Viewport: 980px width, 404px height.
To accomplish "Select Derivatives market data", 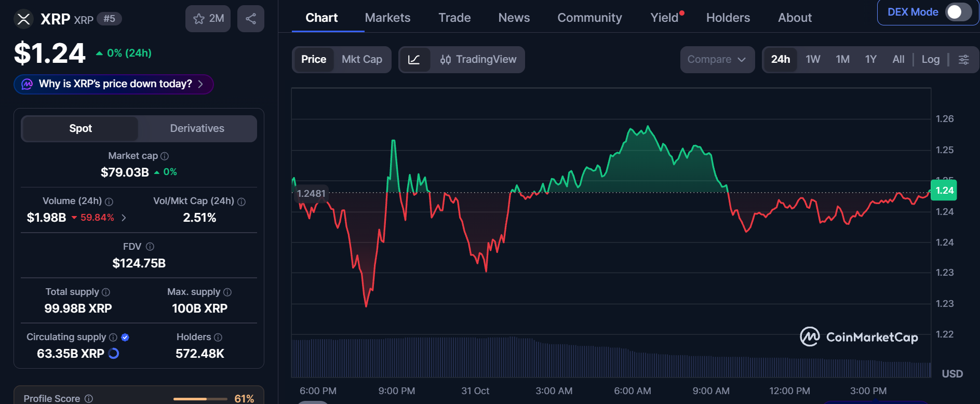I will (197, 128).
